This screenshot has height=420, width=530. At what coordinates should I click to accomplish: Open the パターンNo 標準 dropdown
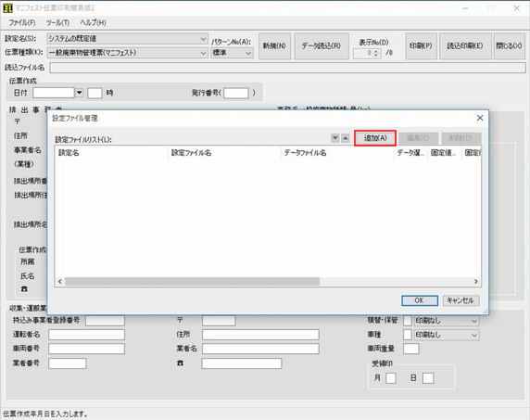(x=248, y=53)
